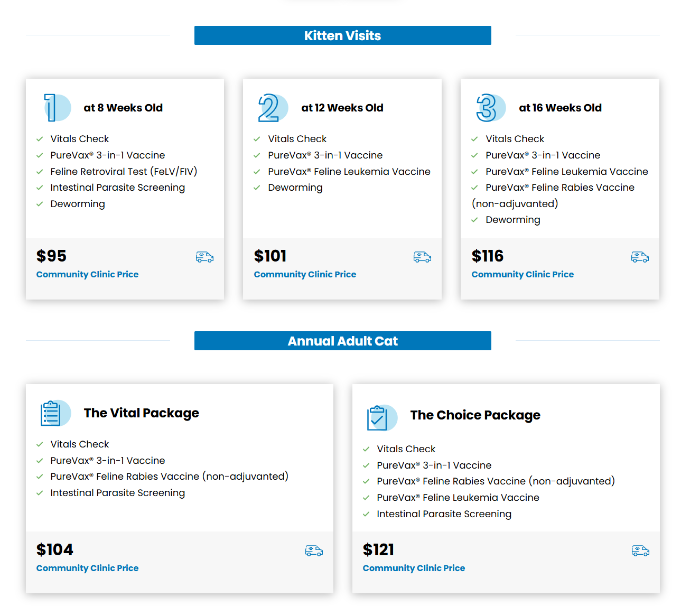
Task: Click the van icon beside the $101 price
Action: 422,257
